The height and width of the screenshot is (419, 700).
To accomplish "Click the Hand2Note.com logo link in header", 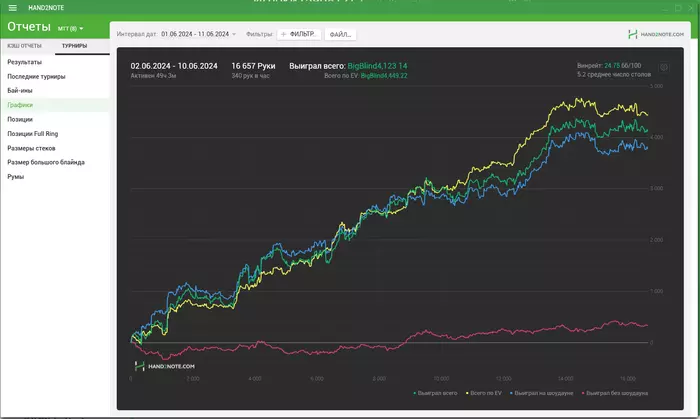I will (656, 34).
